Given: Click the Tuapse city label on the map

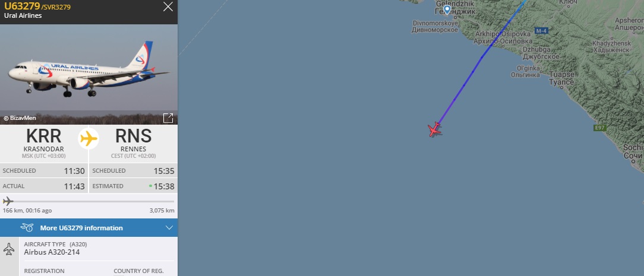Looking at the screenshot, I should [561, 78].
